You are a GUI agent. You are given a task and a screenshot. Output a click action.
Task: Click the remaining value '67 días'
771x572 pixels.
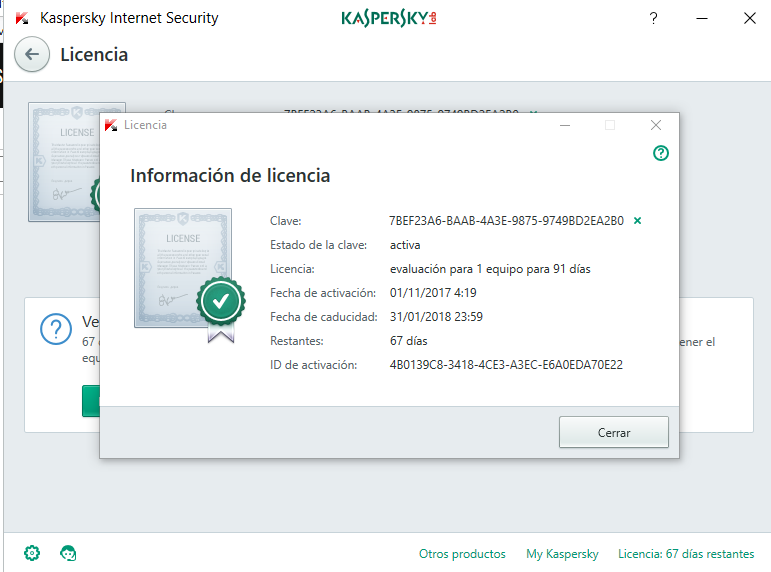click(x=408, y=340)
